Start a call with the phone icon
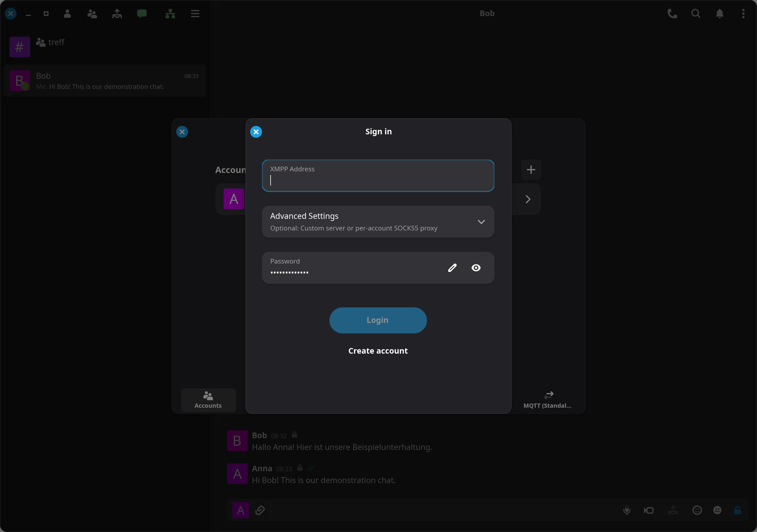The image size is (757, 532). click(x=672, y=14)
